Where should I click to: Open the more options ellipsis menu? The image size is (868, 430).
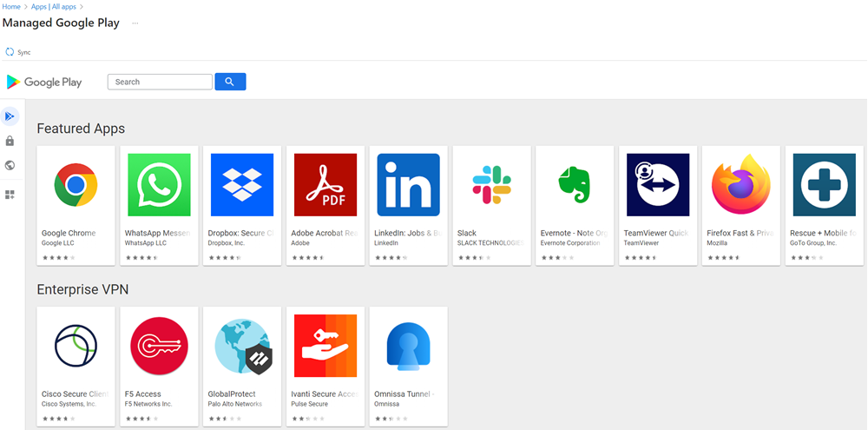click(x=135, y=23)
